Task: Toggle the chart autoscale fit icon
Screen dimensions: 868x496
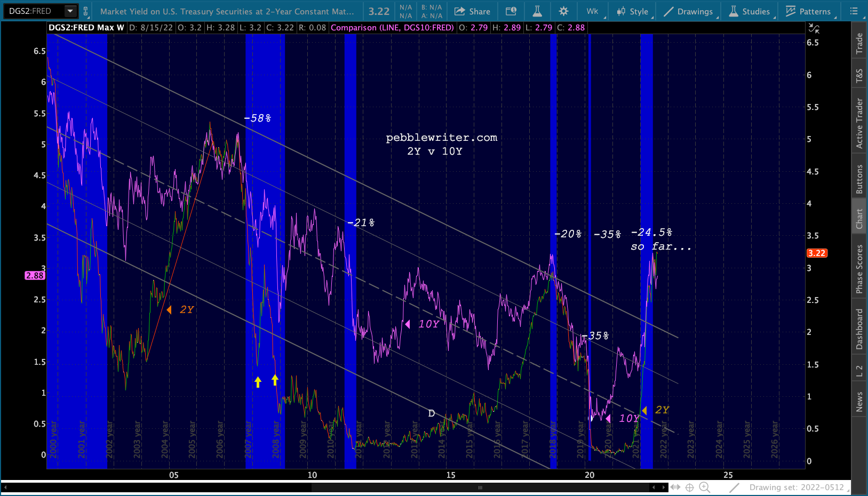Action: (x=814, y=28)
